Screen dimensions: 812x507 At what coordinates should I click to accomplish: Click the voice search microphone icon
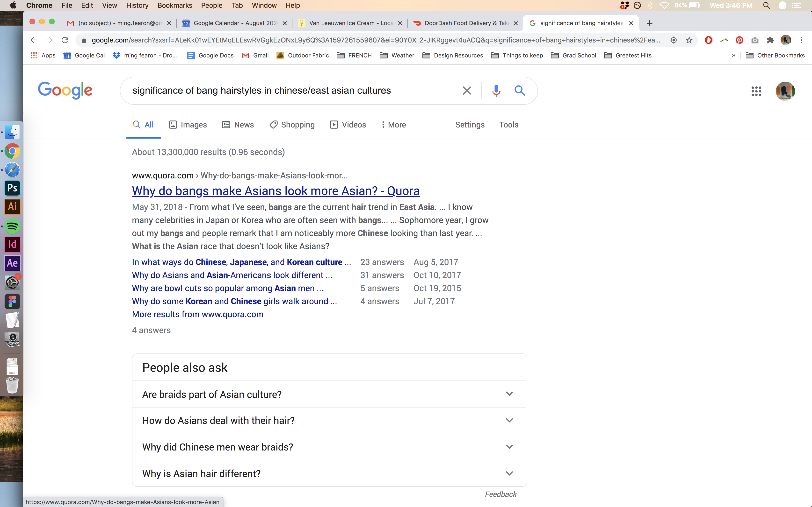tap(496, 91)
